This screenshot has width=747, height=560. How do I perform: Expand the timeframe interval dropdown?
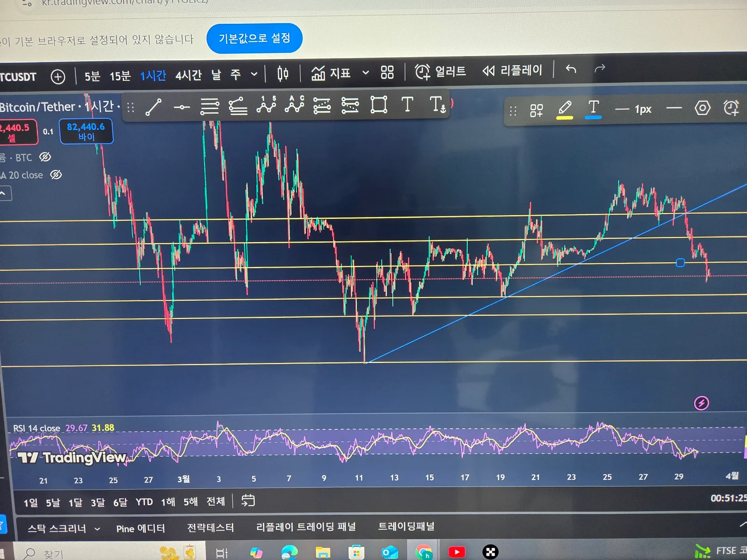254,74
